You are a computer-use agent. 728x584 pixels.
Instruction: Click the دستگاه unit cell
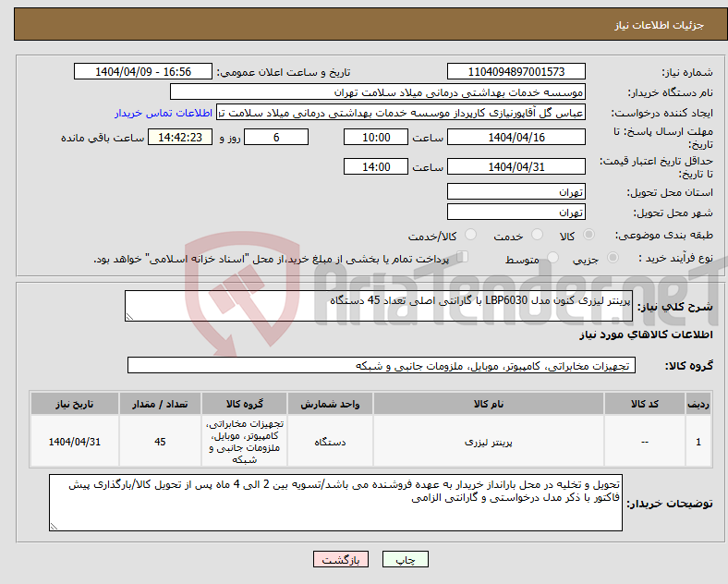pyautogui.click(x=330, y=442)
